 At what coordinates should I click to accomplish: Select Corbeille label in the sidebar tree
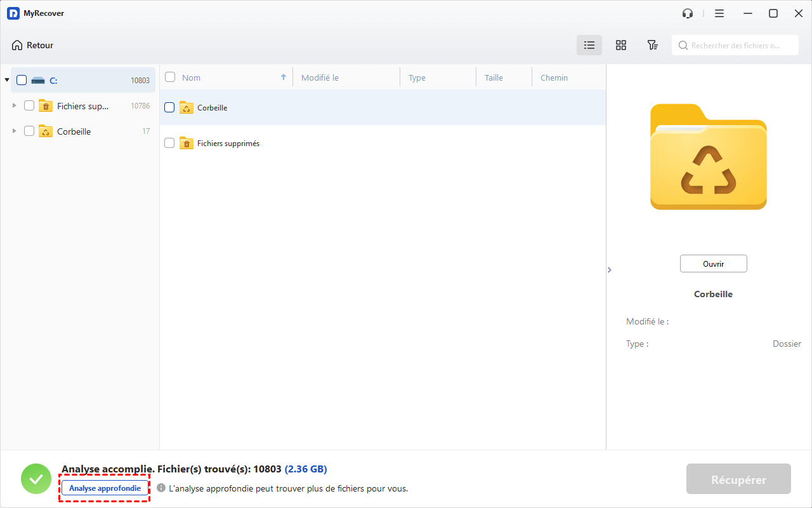pyautogui.click(x=74, y=131)
